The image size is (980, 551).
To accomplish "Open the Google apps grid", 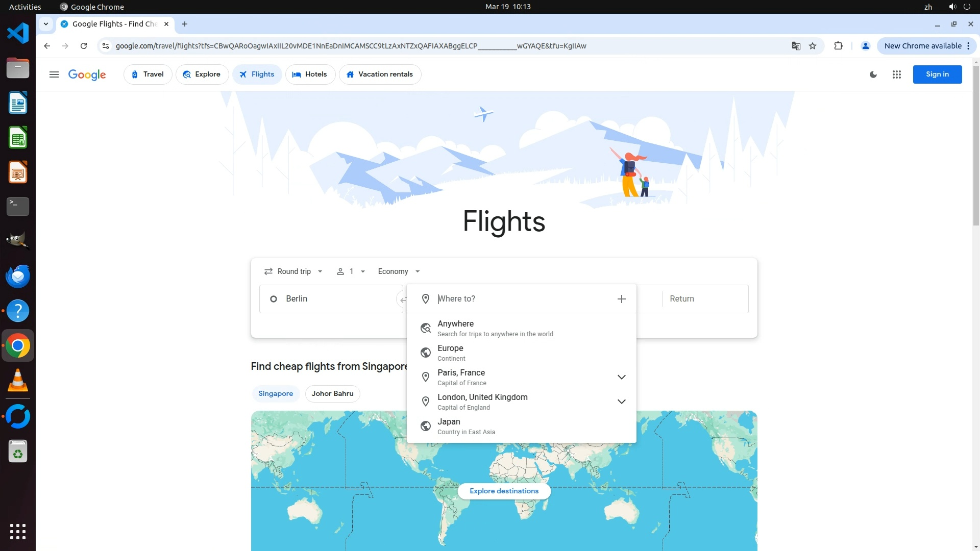I will 896,74.
